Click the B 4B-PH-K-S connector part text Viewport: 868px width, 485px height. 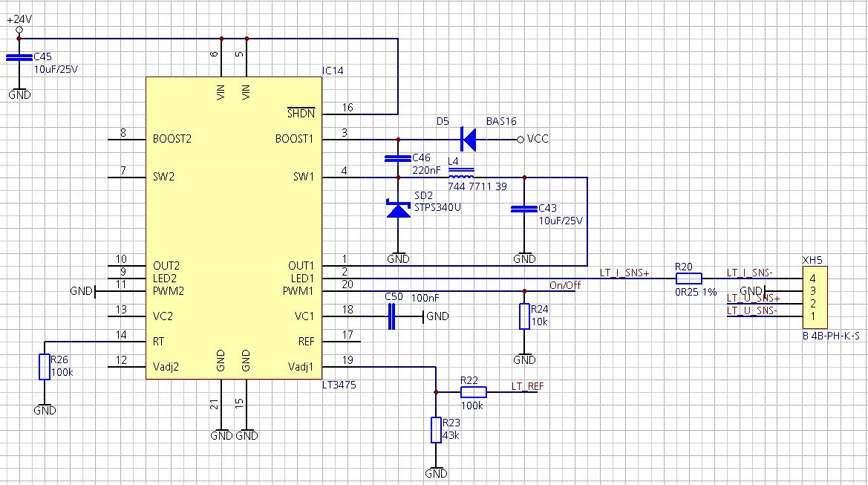(831, 336)
